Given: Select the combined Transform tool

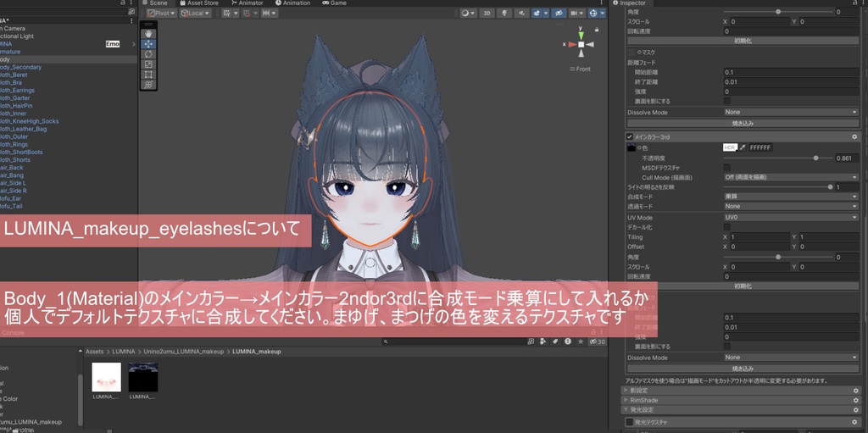Looking at the screenshot, I should coord(148,85).
